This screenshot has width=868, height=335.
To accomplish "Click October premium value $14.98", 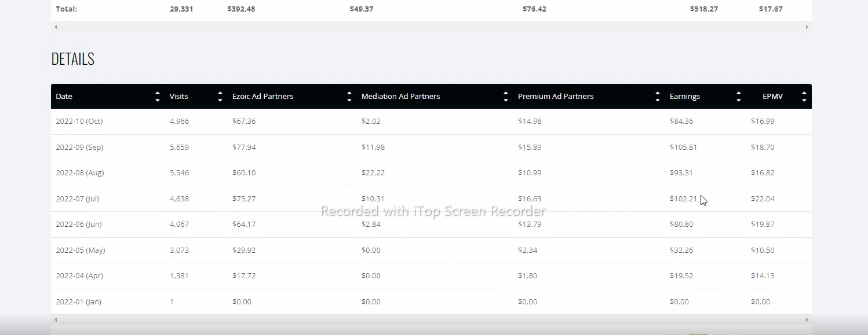I will click(530, 122).
